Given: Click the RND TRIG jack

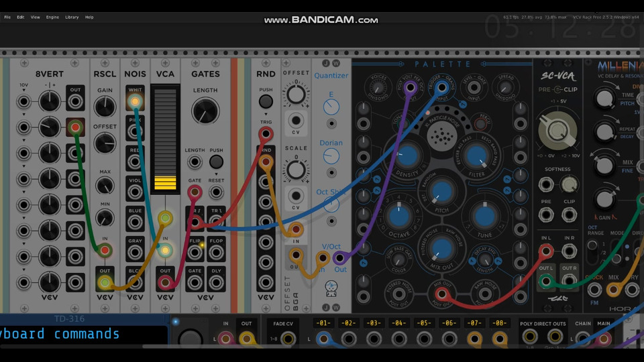Looking at the screenshot, I should coord(266,133).
